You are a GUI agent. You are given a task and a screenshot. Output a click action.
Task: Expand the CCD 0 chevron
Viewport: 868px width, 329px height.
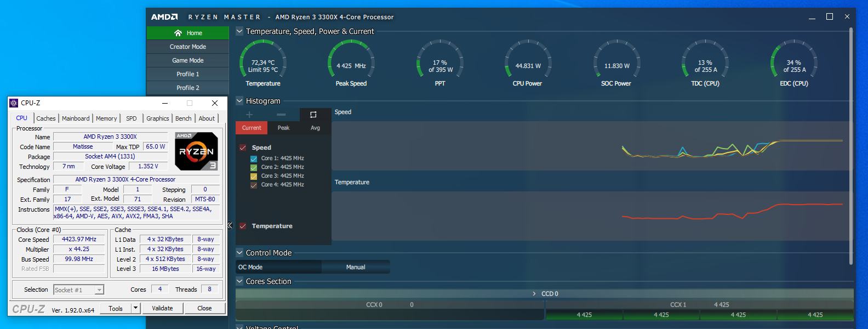click(x=534, y=294)
